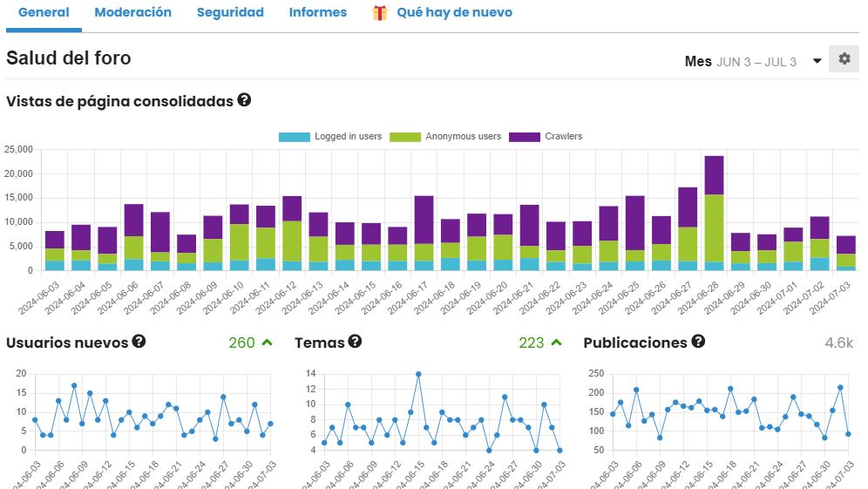Expand the Mes period dropdown arrow
Image resolution: width=868 pixels, height=489 pixels.
point(817,61)
